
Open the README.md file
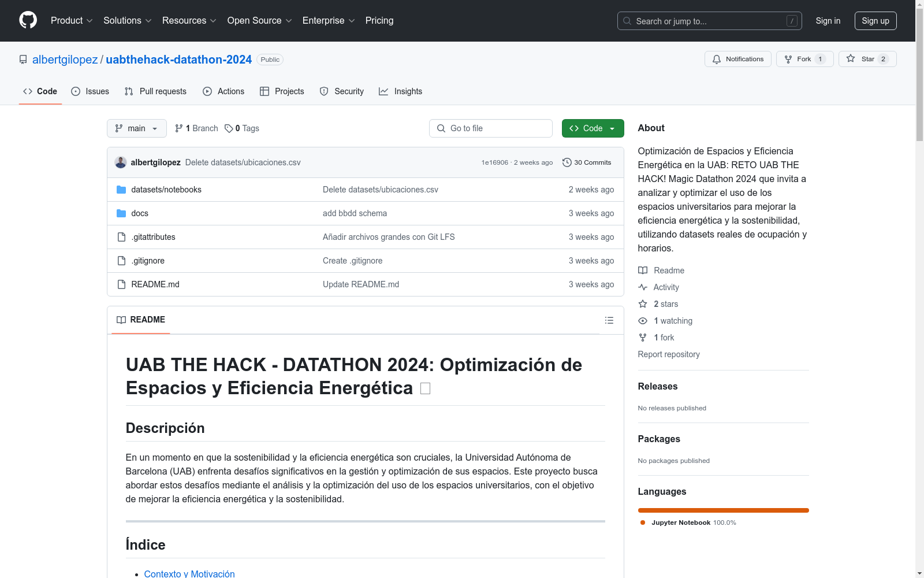coord(155,284)
